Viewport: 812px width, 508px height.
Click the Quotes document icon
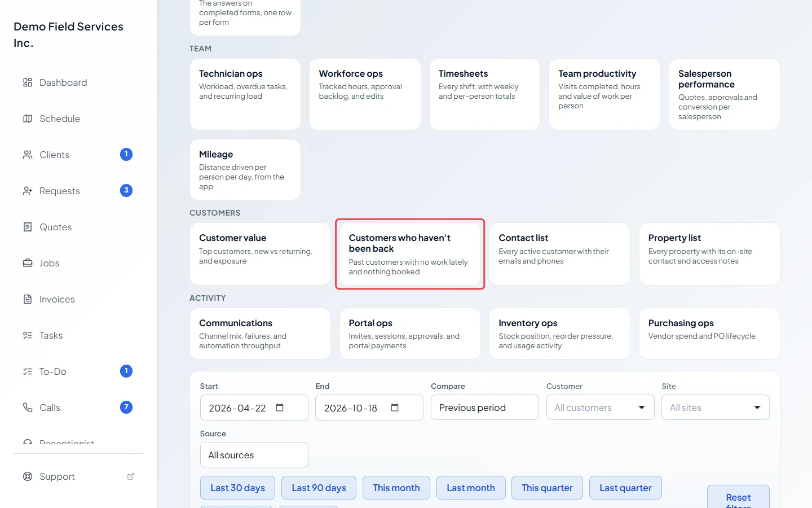click(28, 227)
